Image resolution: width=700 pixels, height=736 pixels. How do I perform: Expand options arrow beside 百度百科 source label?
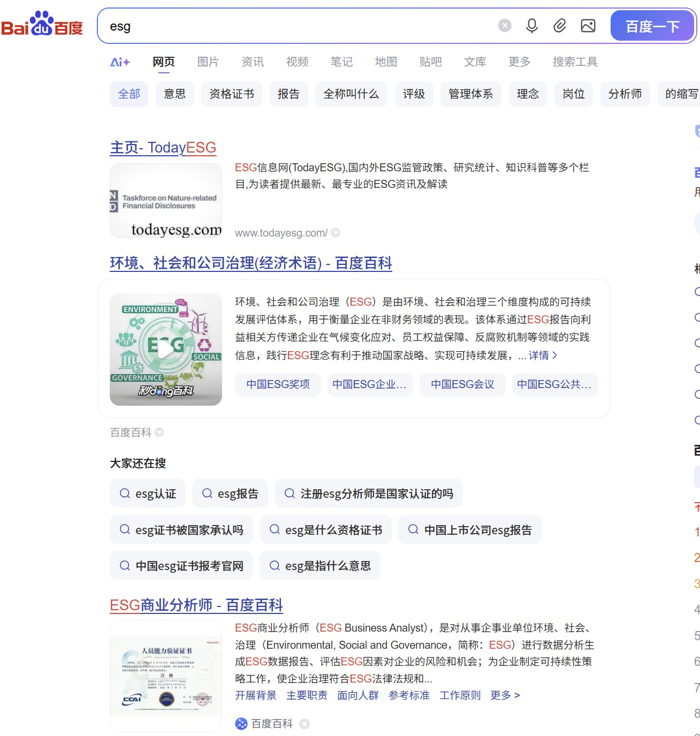(159, 432)
